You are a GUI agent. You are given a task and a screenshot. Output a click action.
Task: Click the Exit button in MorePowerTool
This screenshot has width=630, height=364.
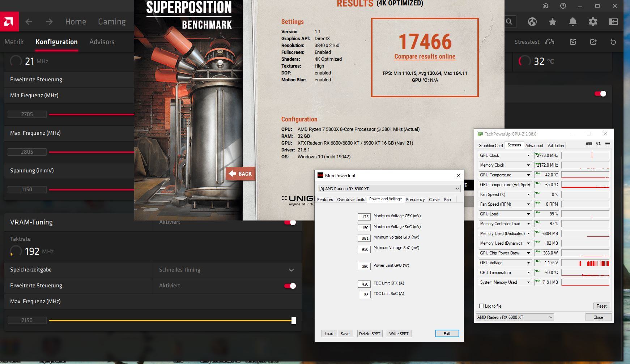point(447,333)
